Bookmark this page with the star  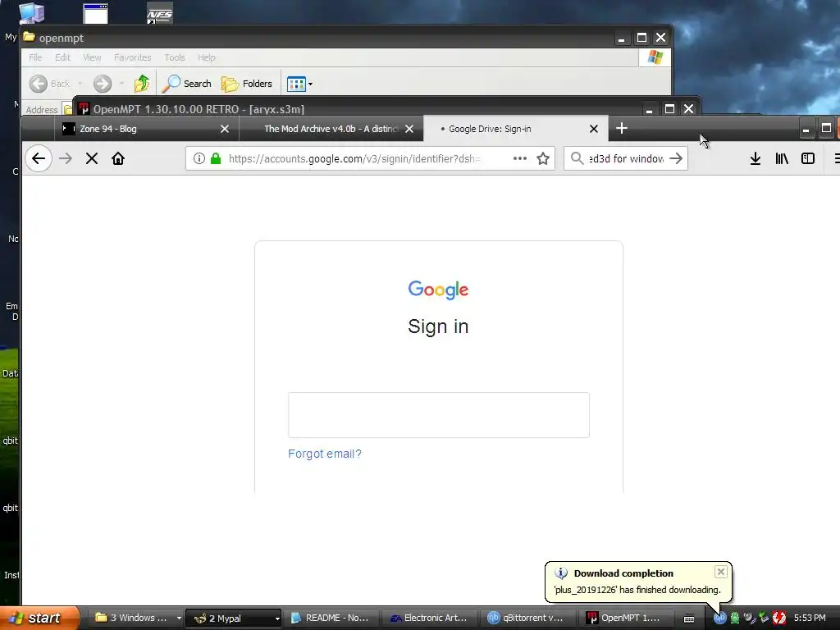point(543,158)
